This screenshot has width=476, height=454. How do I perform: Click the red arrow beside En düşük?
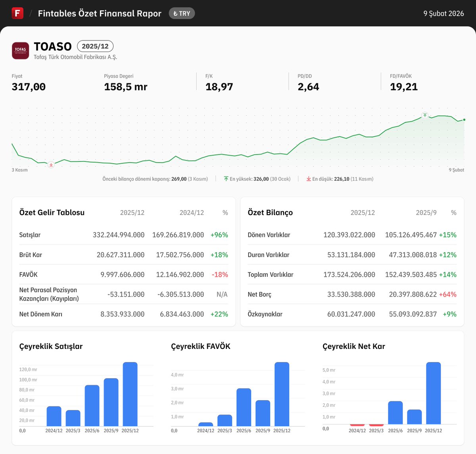pyautogui.click(x=309, y=179)
